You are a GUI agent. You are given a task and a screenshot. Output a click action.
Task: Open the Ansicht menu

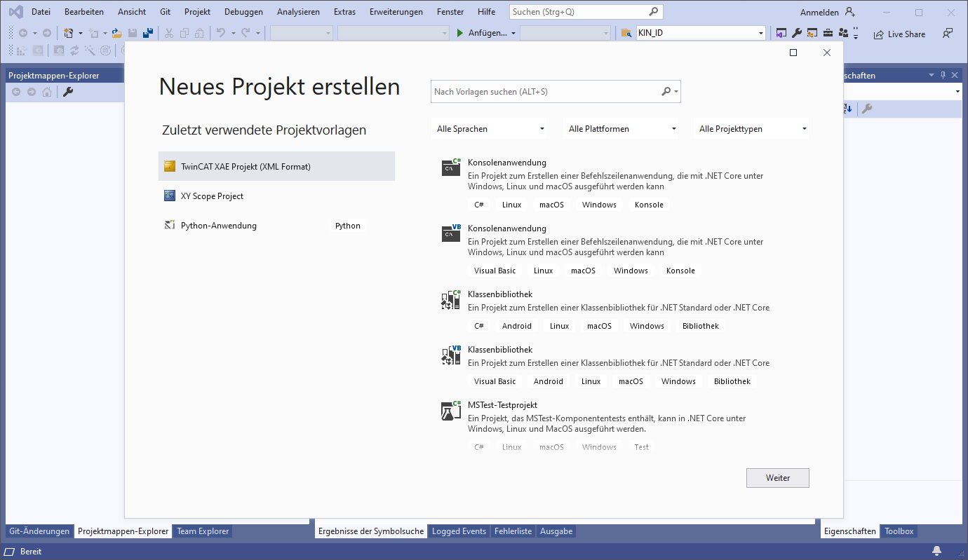(x=132, y=12)
